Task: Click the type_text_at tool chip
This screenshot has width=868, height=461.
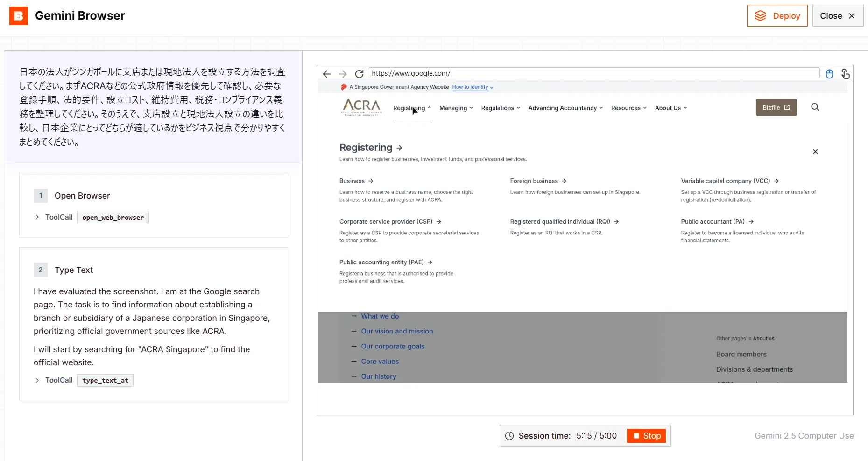Action: pyautogui.click(x=105, y=380)
